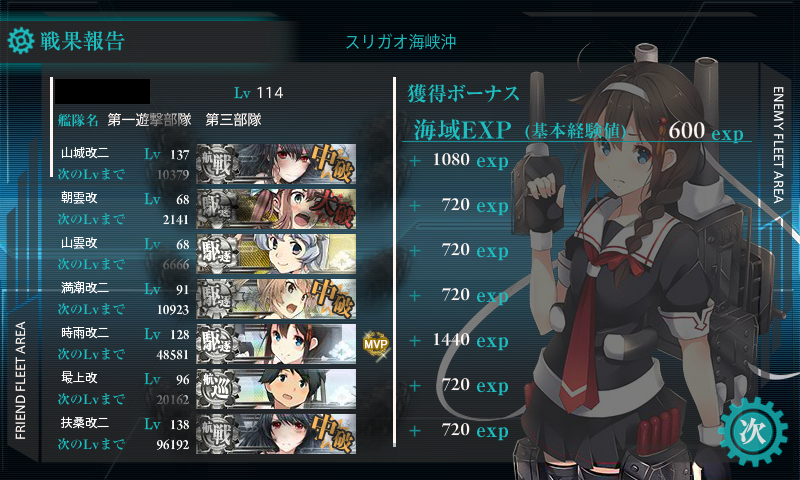The width and height of the screenshot is (800, 480).
Task: Select 扶桑改二 ship banner
Action: 276,434
